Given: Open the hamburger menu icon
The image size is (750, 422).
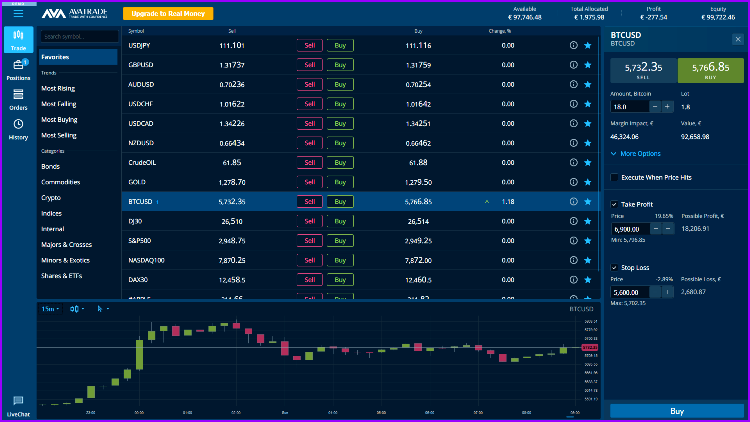Looking at the screenshot, I should click(18, 14).
